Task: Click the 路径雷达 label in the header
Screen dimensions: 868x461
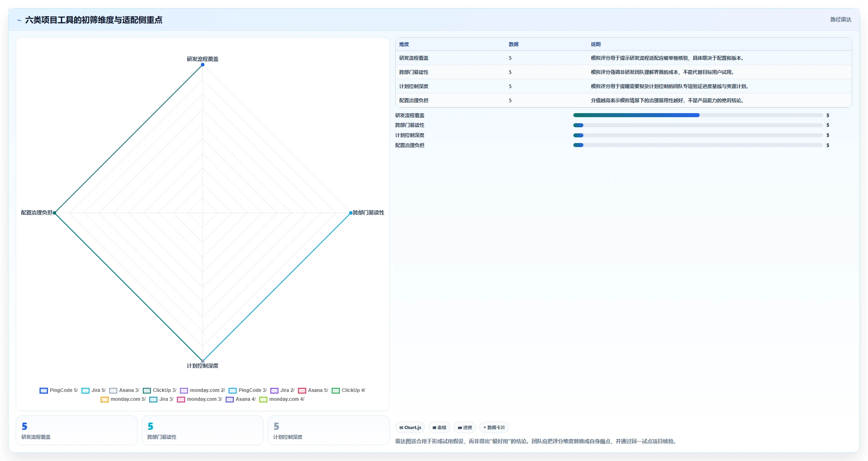Action: click(841, 19)
